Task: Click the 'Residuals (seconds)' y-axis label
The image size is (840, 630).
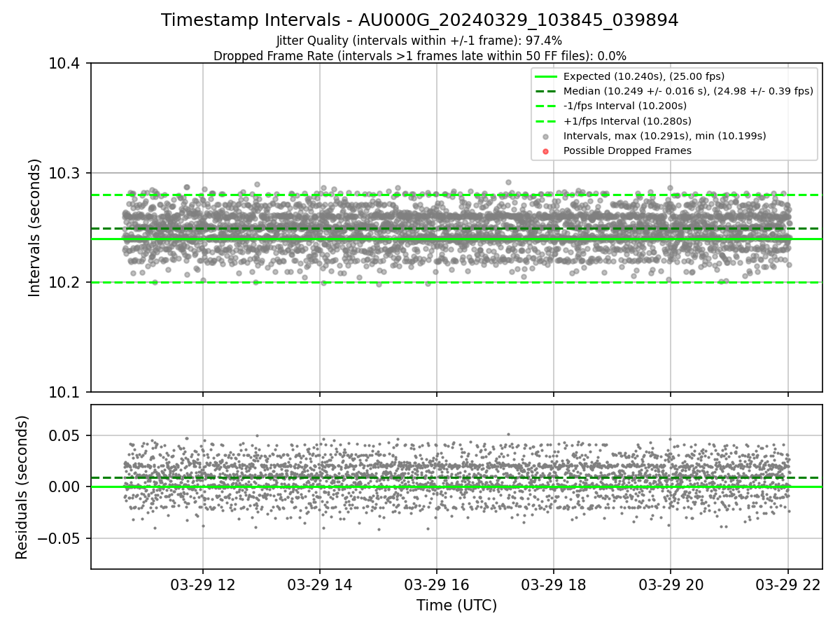Action: point(22,487)
